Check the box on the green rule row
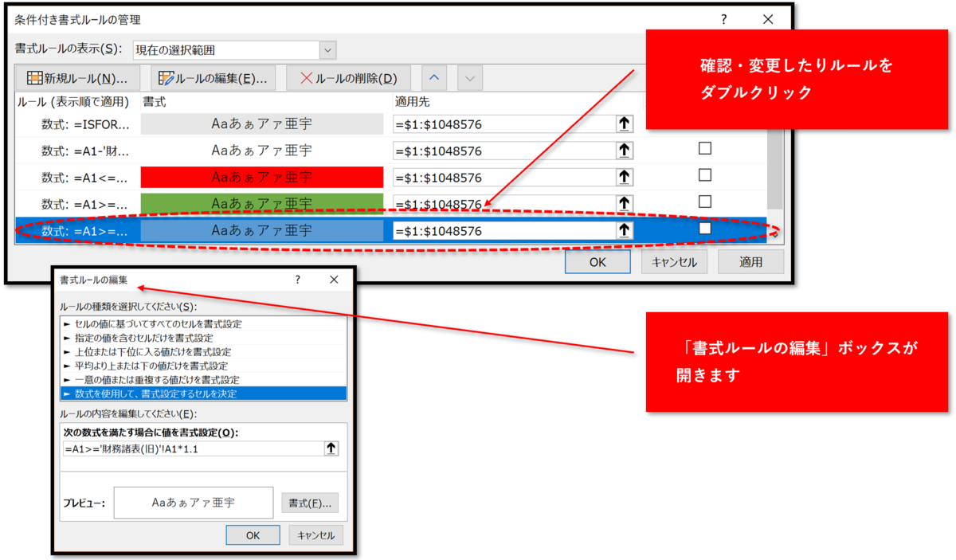The image size is (956, 560). [703, 203]
